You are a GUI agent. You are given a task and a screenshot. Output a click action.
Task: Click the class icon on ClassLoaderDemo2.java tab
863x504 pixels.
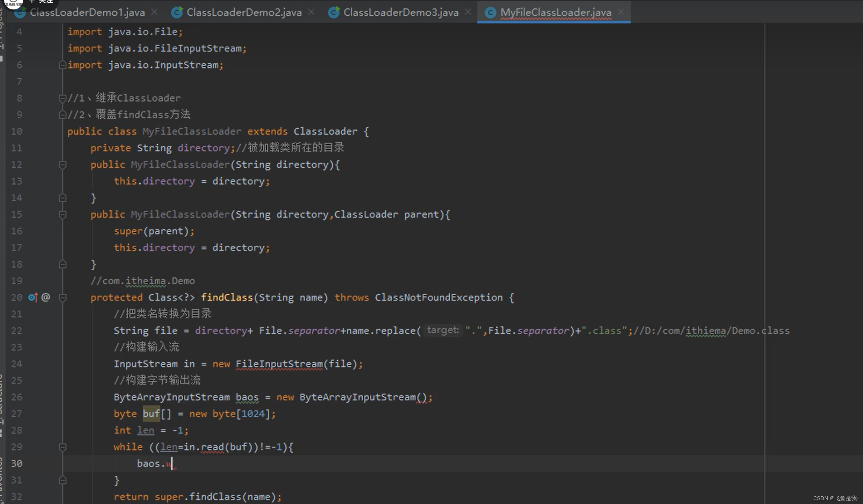177,12
